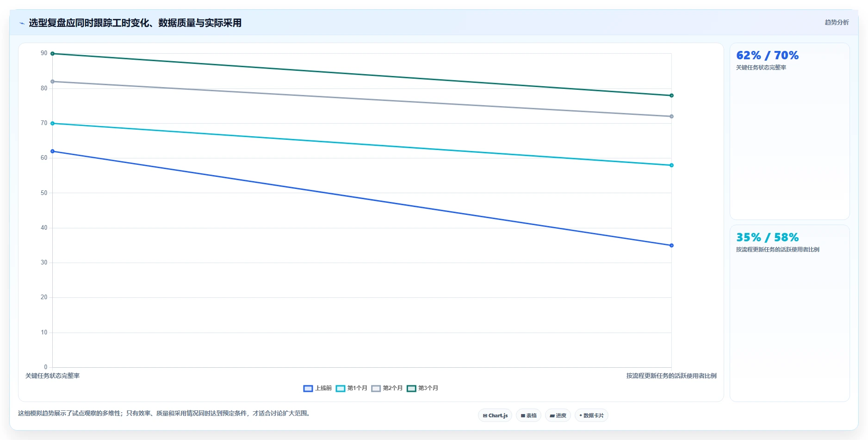Click the trend icon beside the title

pos(22,23)
